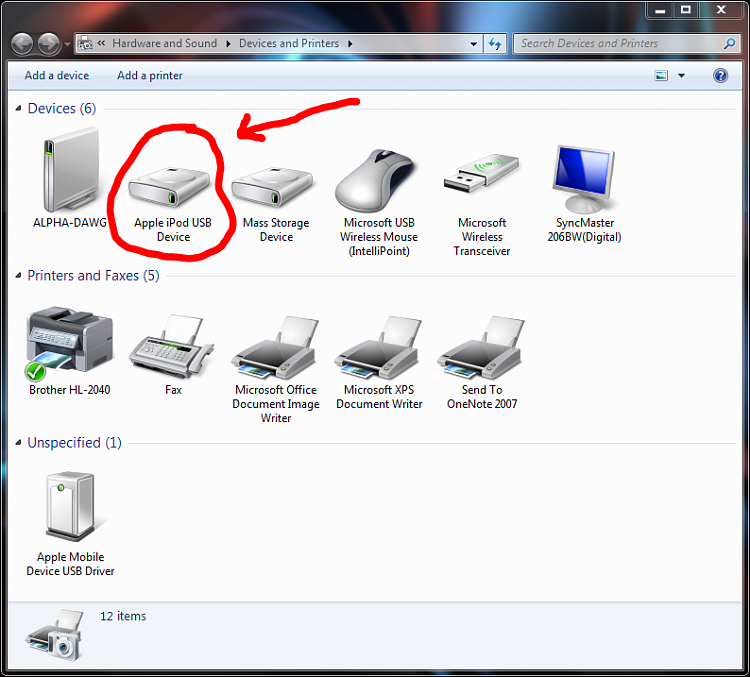Click the 'Brother HL-2040' label text
Image resolution: width=750 pixels, height=677 pixels.
[70, 390]
